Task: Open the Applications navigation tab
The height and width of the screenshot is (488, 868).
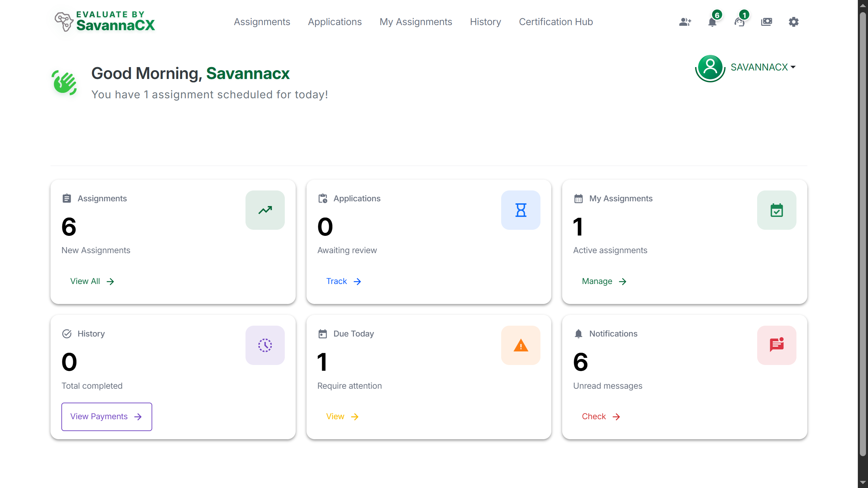Action: point(335,22)
